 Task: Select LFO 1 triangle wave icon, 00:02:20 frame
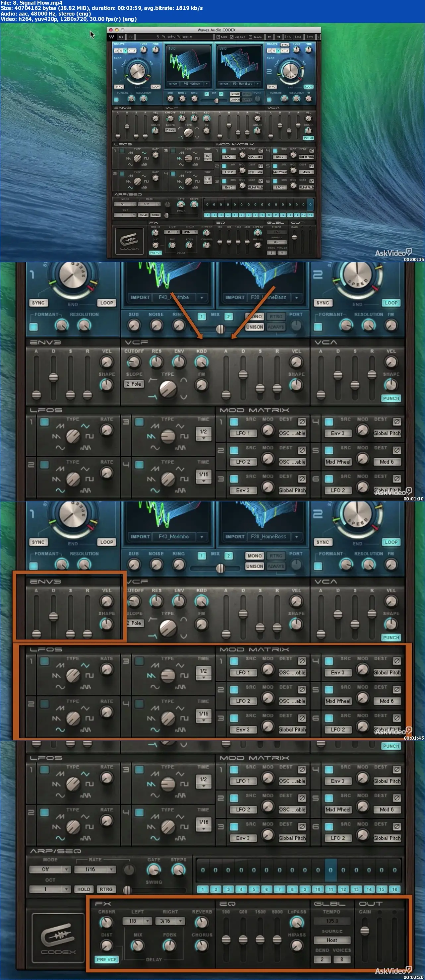(85, 774)
